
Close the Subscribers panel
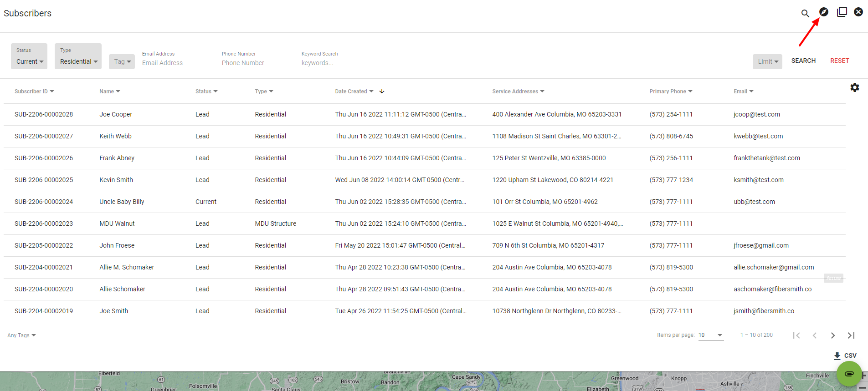[x=858, y=12]
